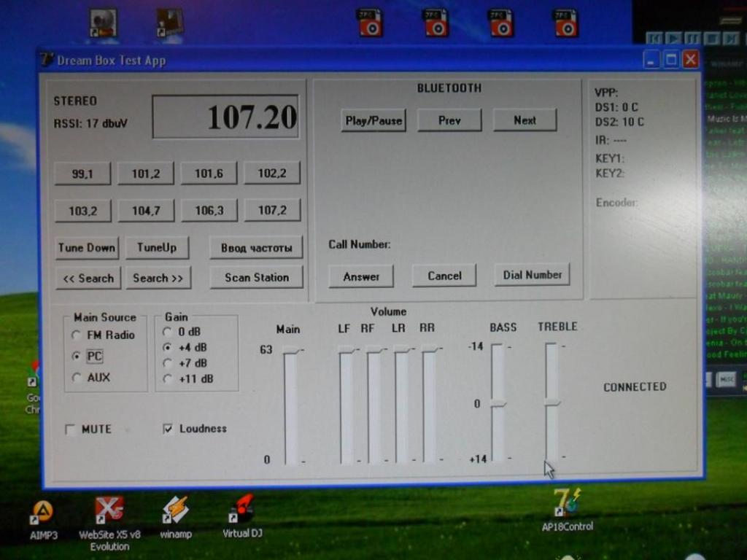
Task: Click the RF volume slider
Action: click(x=374, y=405)
